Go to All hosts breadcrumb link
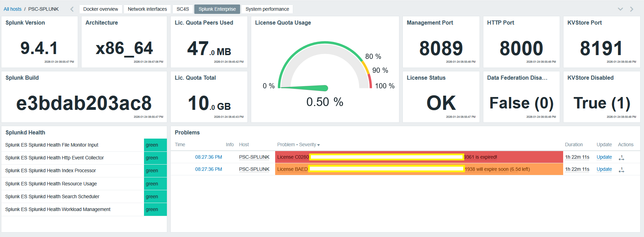Screen dimensions: 644x237 [x=12, y=9]
